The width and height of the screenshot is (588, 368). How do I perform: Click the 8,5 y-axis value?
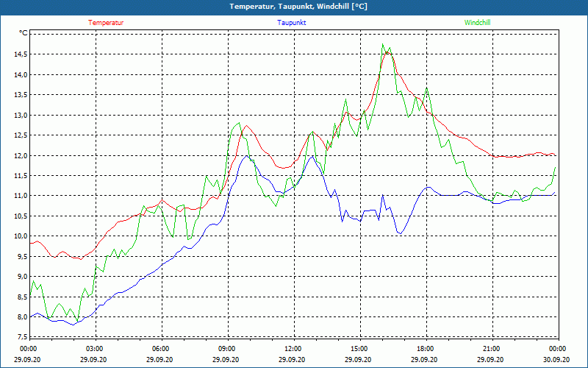tap(22, 297)
